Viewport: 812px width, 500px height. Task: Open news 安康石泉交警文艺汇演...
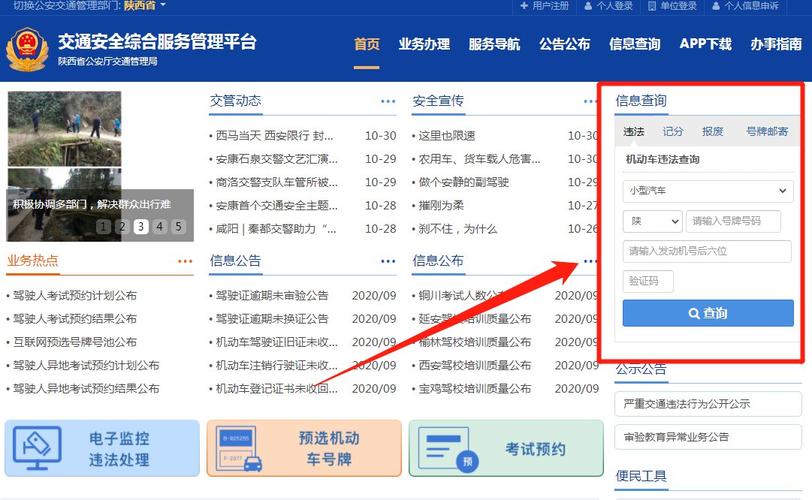(x=277, y=159)
